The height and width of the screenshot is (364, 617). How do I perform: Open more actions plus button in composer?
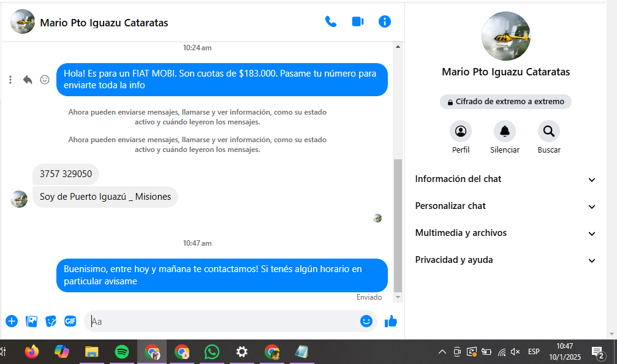point(12,321)
